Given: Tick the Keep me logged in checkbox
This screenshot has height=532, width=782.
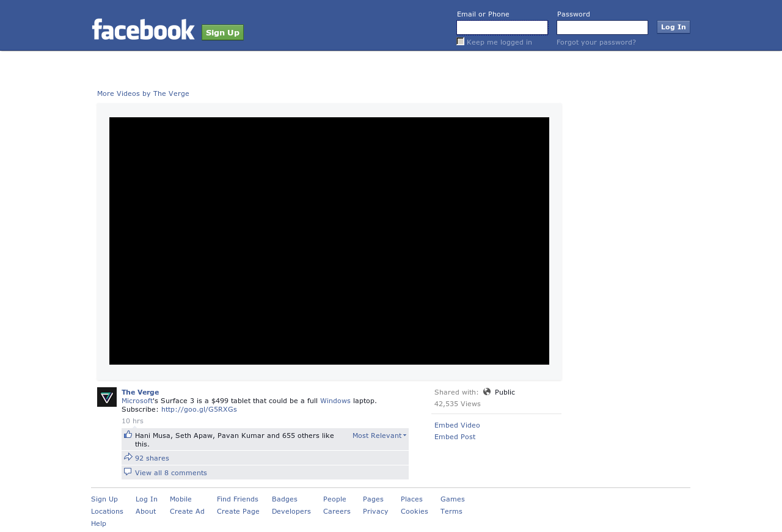Looking at the screenshot, I should pyautogui.click(x=461, y=42).
